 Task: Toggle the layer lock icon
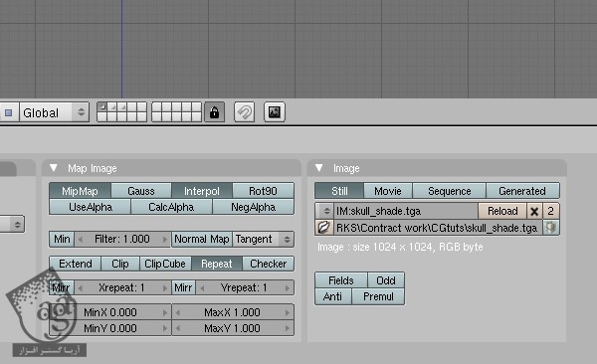click(214, 112)
